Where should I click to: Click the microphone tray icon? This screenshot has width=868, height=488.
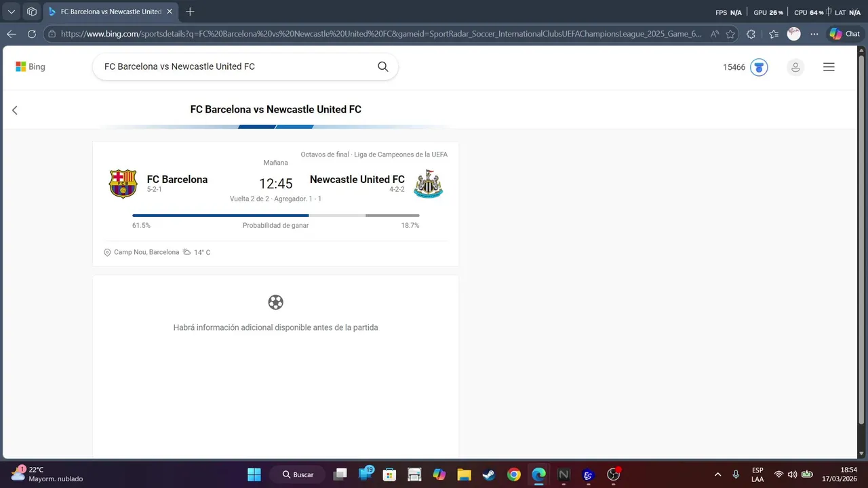tap(736, 474)
